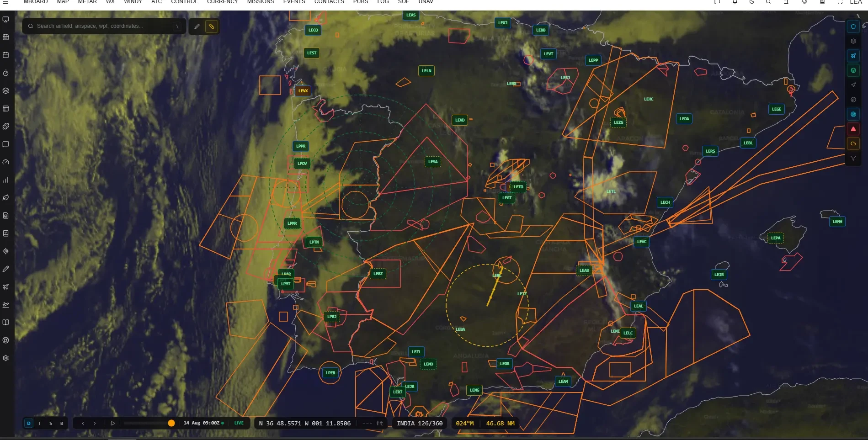The width and height of the screenshot is (868, 440).
Task: Open the CONTACTS page
Action: coord(329,2)
